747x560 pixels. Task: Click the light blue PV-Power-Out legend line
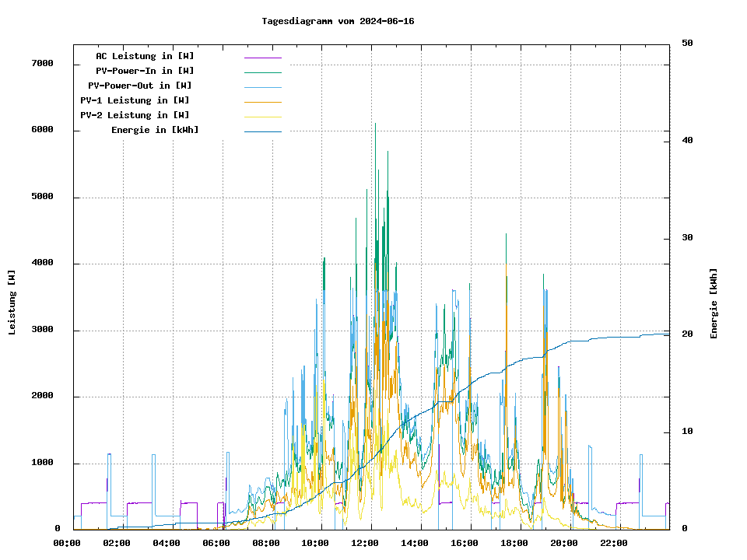pos(262,86)
